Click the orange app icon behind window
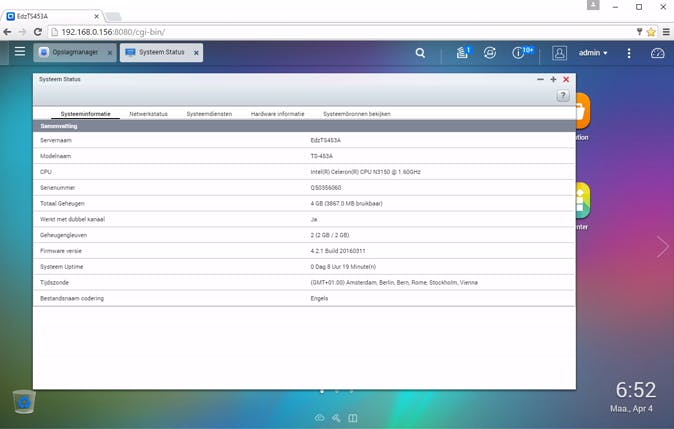The width and height of the screenshot is (674, 429). (x=582, y=111)
